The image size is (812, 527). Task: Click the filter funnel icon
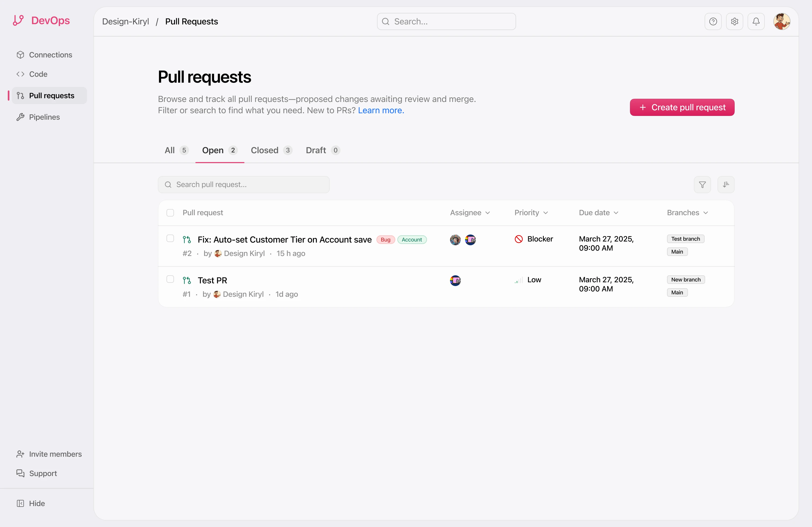tap(702, 184)
